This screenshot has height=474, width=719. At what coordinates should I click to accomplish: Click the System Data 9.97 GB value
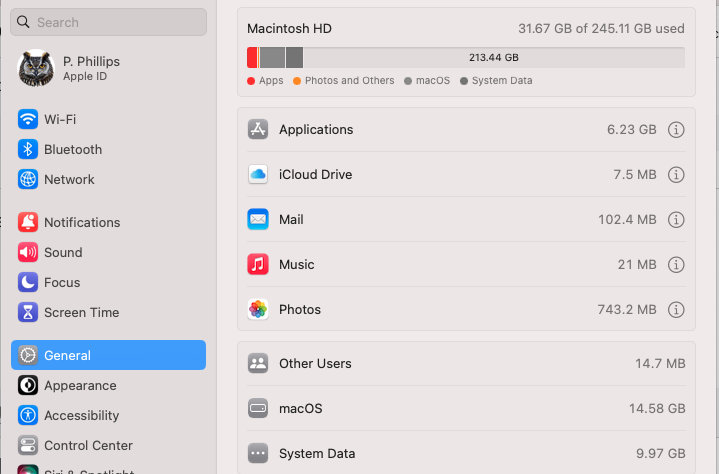660,453
